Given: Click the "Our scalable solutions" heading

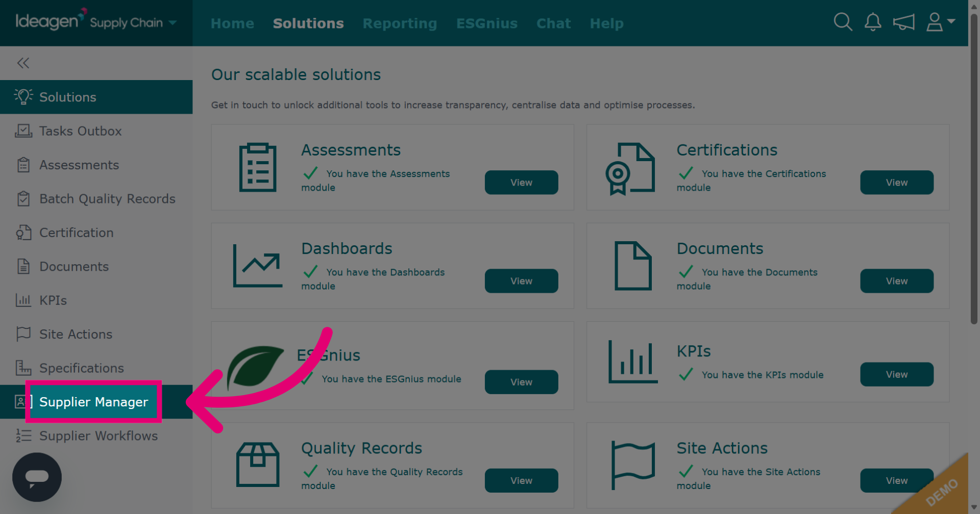Looking at the screenshot, I should (296, 74).
